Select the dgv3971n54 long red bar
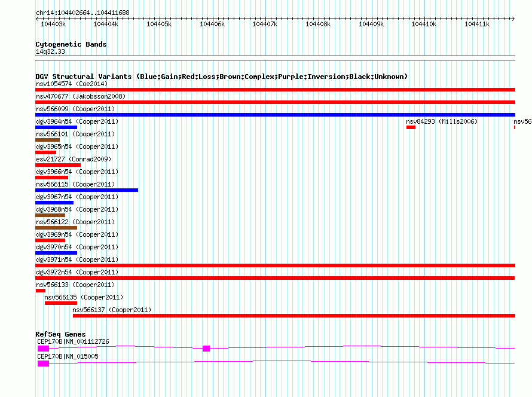 tap(275, 265)
